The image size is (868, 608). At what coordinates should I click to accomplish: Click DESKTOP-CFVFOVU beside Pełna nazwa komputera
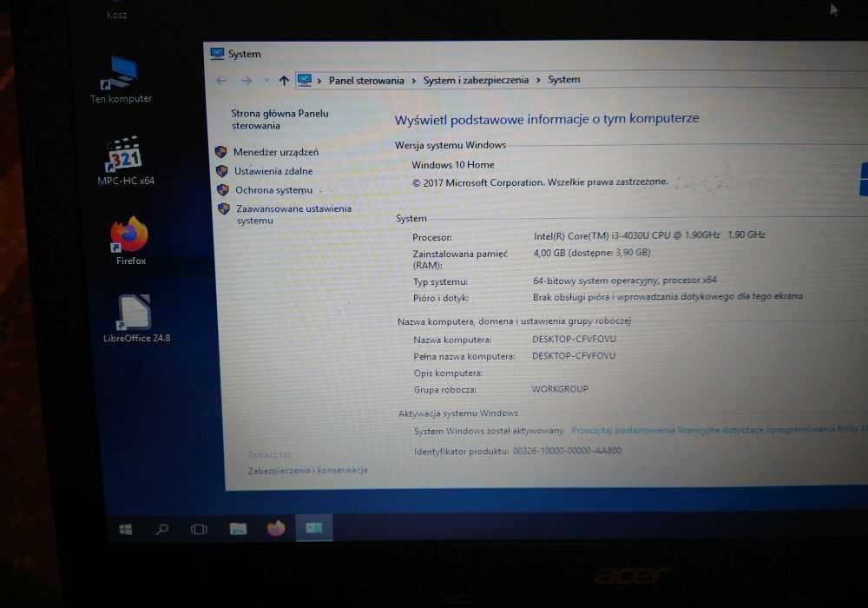click(574, 355)
